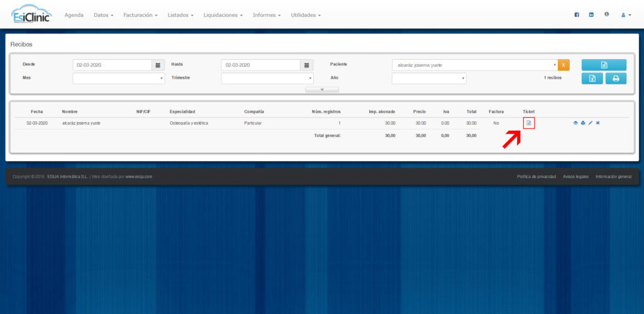The image size is (644, 314).
Task: Click the Nombre column header
Action: click(70, 112)
